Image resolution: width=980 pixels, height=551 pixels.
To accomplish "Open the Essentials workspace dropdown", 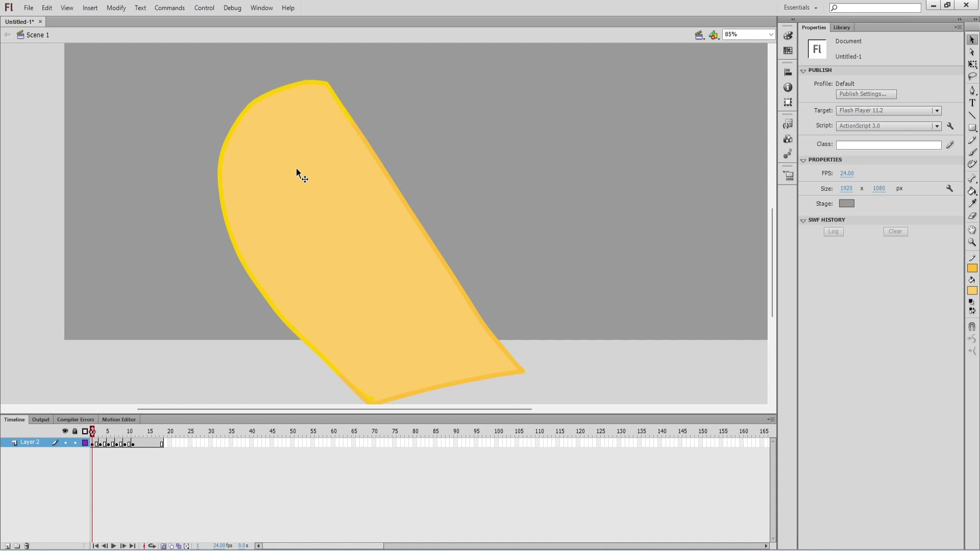I will 800,8.
